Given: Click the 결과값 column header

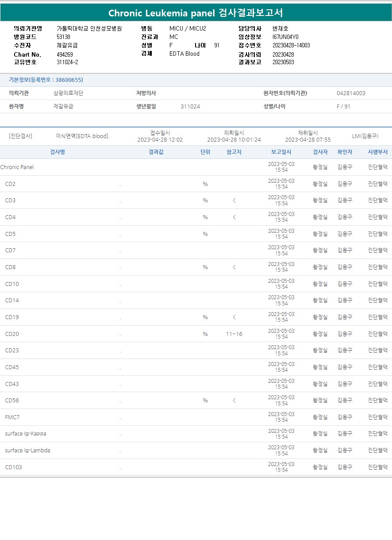Looking at the screenshot, I should [x=156, y=152].
